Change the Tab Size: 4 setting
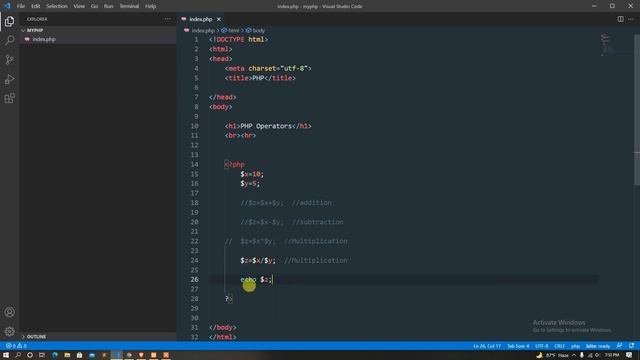The width and height of the screenshot is (640, 360). [x=518, y=346]
